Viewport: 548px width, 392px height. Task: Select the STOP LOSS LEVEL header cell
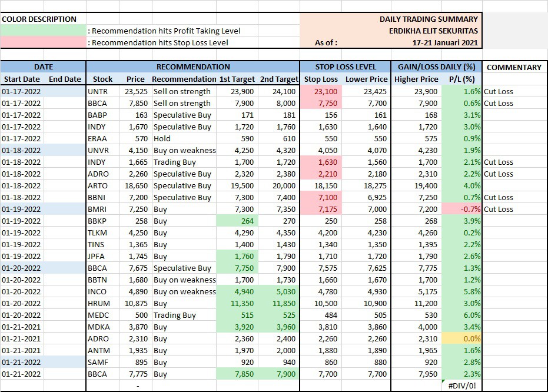pyautogui.click(x=346, y=67)
